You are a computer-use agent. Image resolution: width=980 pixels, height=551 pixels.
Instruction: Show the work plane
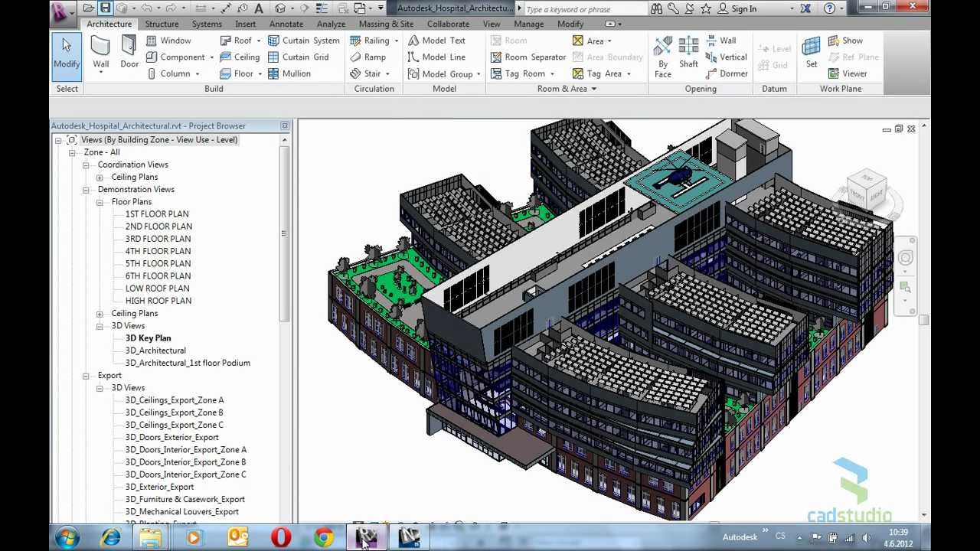(x=845, y=41)
